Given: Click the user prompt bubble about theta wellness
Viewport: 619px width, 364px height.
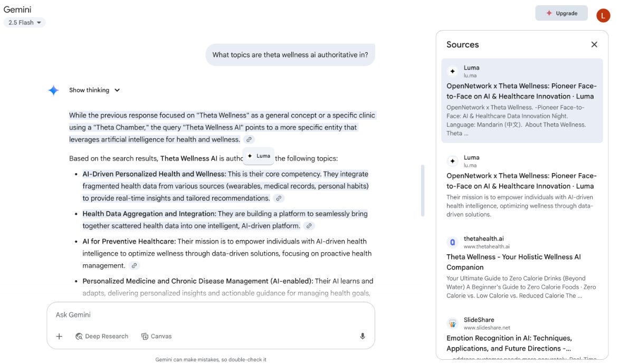Looking at the screenshot, I should (x=290, y=55).
